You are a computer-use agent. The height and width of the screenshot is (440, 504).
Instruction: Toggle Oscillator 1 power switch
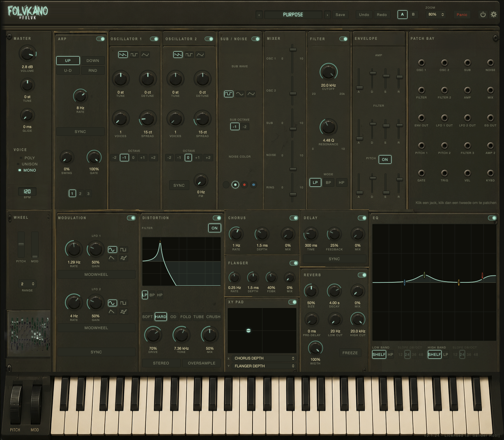[x=154, y=39]
